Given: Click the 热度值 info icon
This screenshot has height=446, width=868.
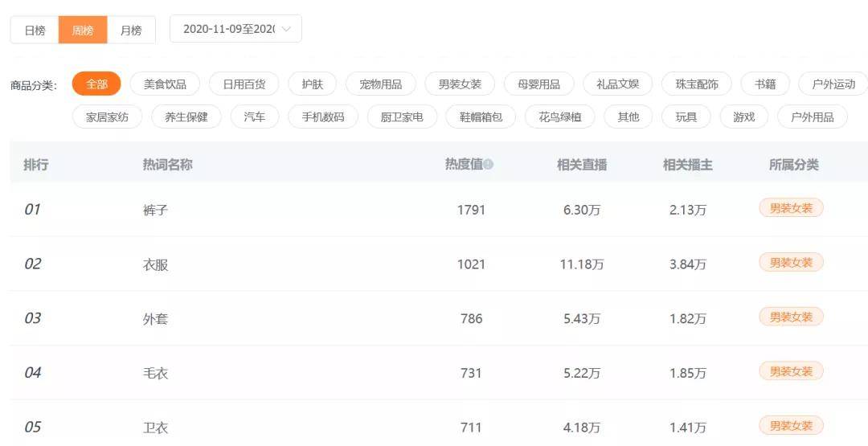Looking at the screenshot, I should (x=489, y=165).
